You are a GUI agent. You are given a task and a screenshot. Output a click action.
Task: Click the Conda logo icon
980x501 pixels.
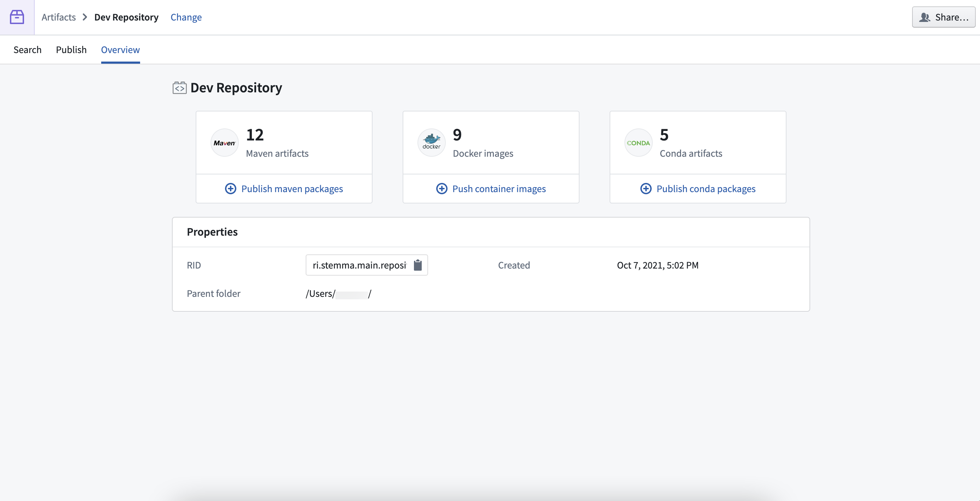638,143
